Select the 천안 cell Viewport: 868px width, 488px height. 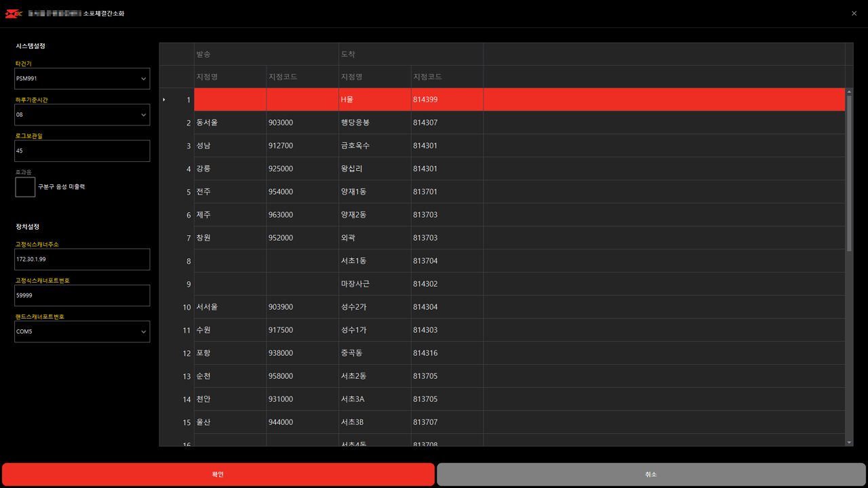pyautogui.click(x=230, y=399)
